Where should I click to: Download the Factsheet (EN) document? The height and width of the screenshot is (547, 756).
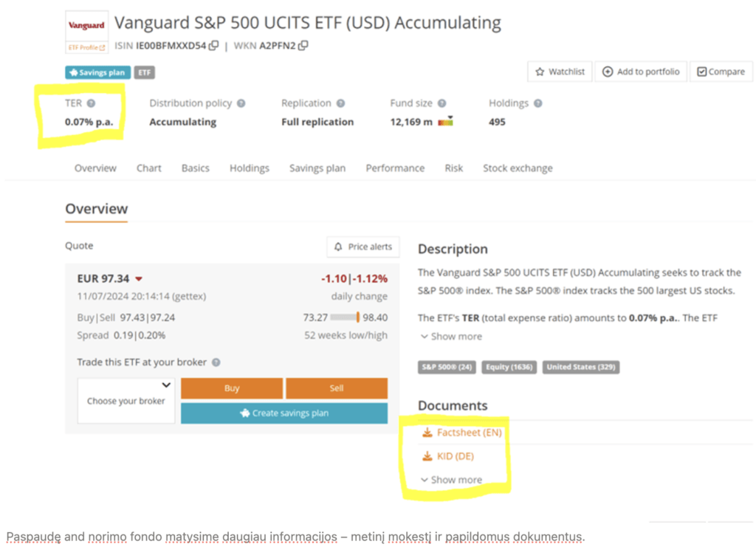point(462,433)
